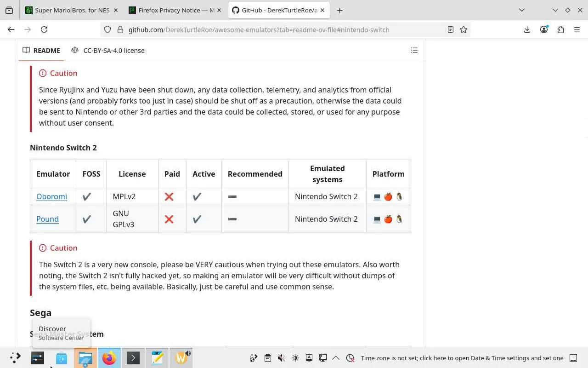Screen dimensions: 588x368
Task: Open the extensions puzzle icon
Action: (x=560, y=29)
